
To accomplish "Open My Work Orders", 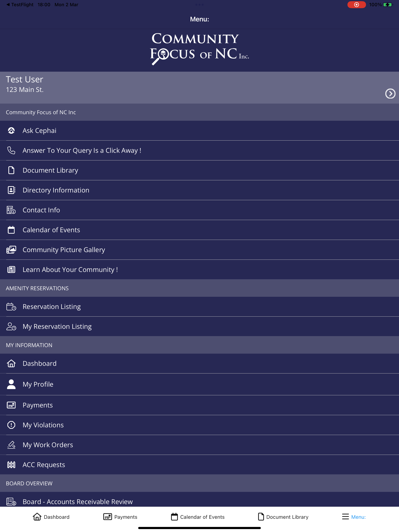I will click(x=199, y=445).
